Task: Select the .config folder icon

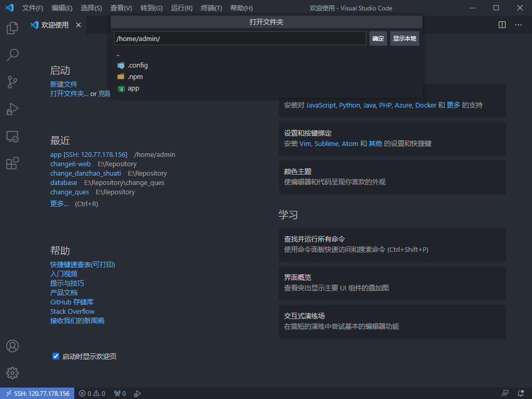Action: point(121,65)
